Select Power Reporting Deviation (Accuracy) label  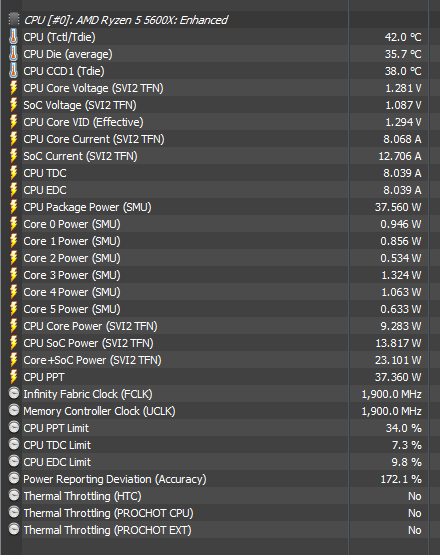(x=115, y=479)
